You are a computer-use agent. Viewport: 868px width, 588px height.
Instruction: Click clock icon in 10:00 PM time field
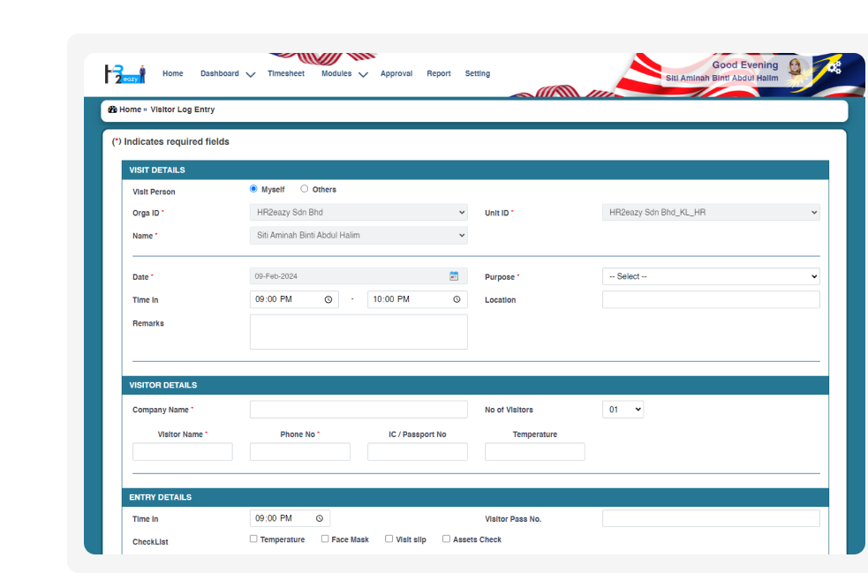tap(457, 300)
